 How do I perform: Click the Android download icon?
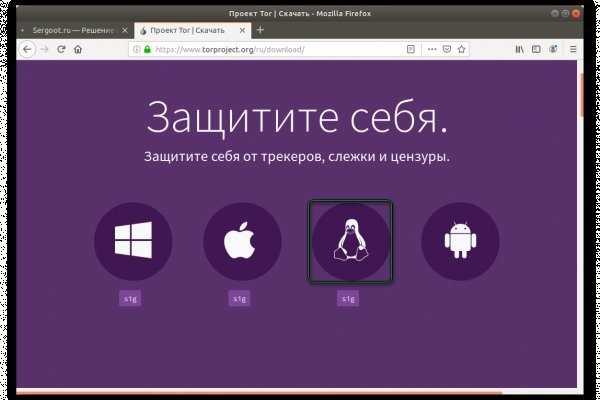click(459, 241)
